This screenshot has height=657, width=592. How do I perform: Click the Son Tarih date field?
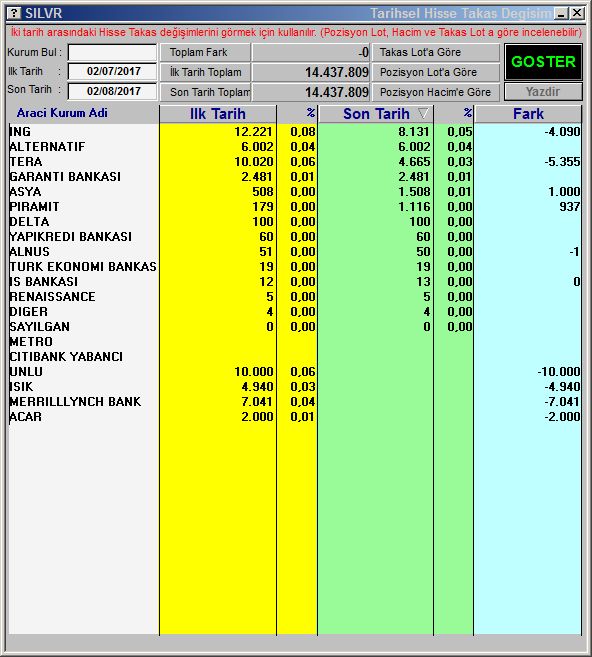point(112,91)
